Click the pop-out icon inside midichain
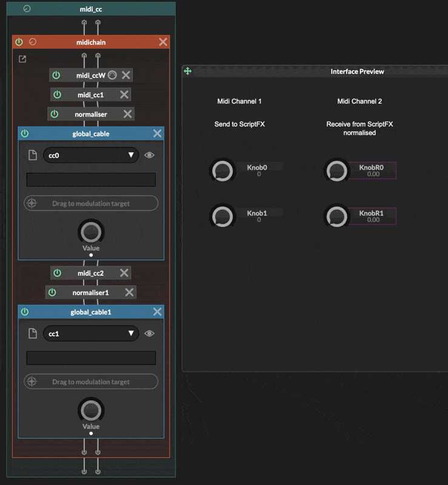 22,59
